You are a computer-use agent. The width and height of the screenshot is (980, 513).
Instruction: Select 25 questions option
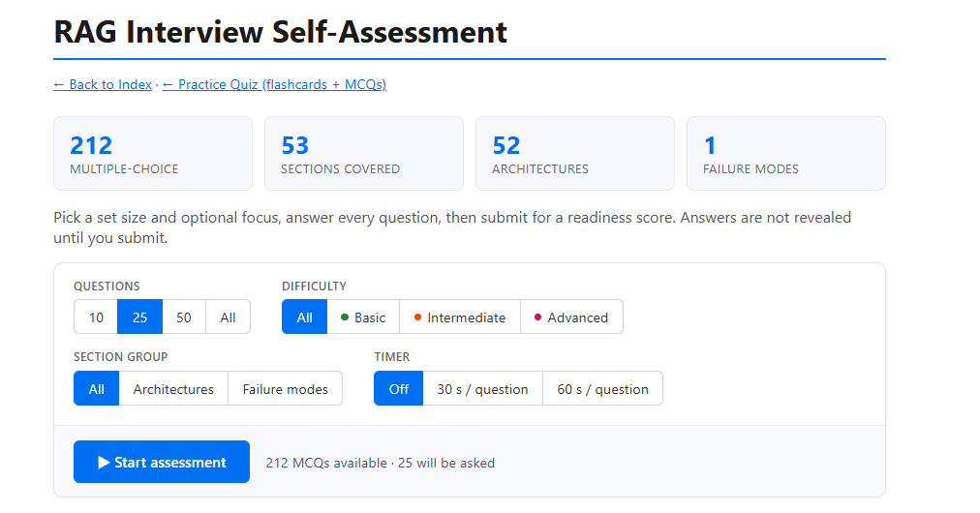point(140,317)
